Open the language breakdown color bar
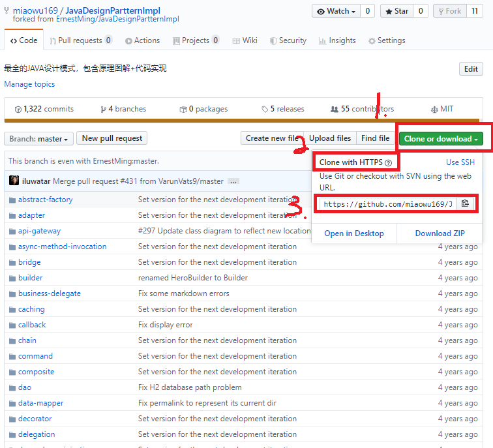The width and height of the screenshot is (493, 448). pos(242,121)
